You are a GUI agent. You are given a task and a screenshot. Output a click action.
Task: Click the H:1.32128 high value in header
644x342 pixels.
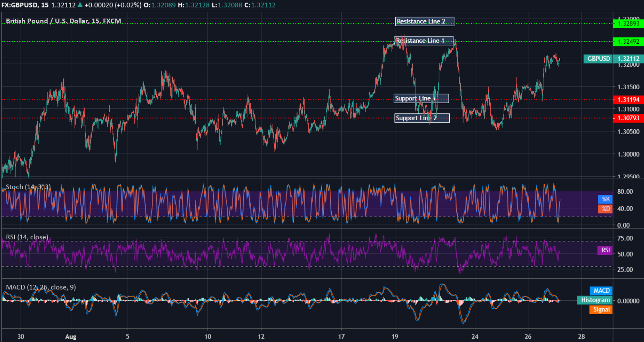pos(194,5)
